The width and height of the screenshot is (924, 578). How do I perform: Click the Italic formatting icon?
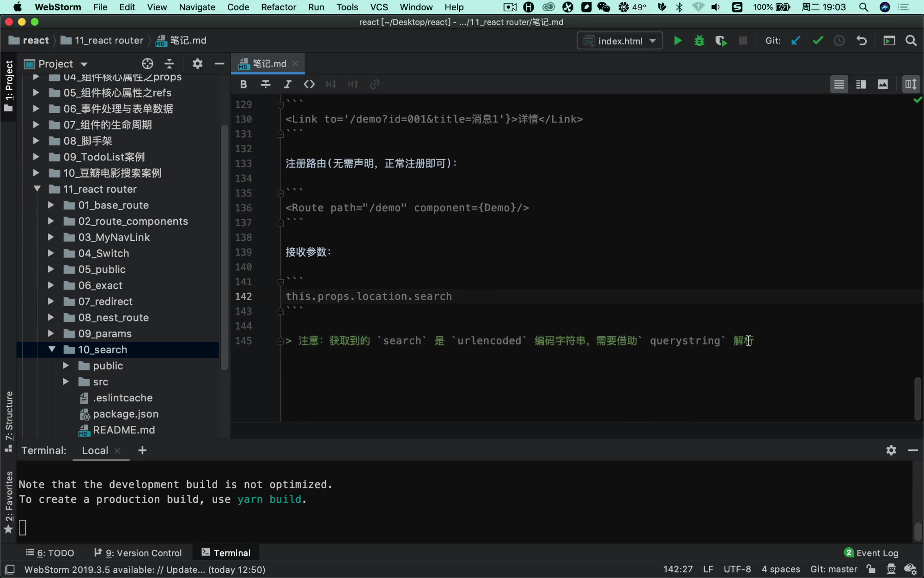click(287, 84)
